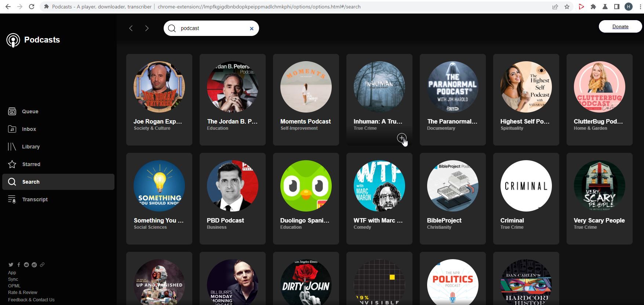This screenshot has width=644, height=305.
Task: Click the magnifier icon in search box
Action: [172, 28]
